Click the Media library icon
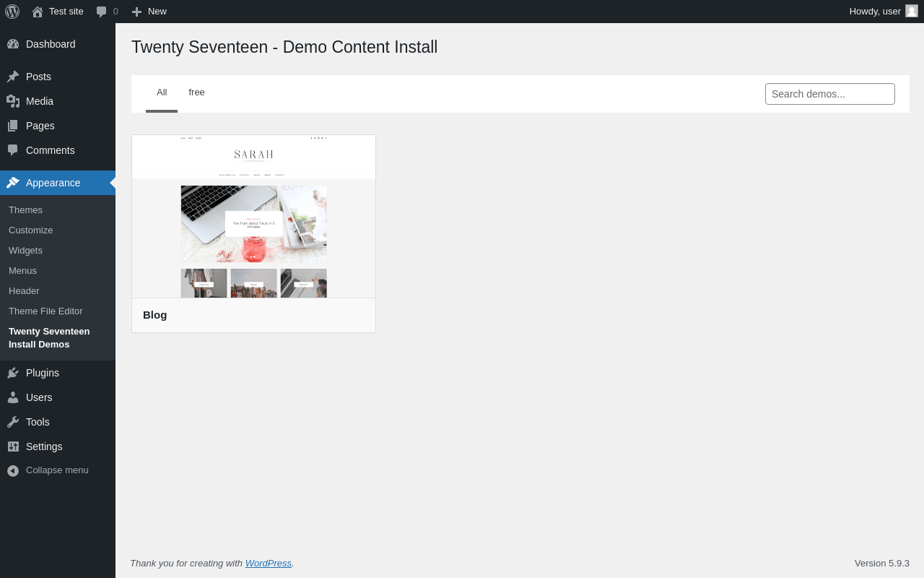924x578 pixels. [13, 101]
